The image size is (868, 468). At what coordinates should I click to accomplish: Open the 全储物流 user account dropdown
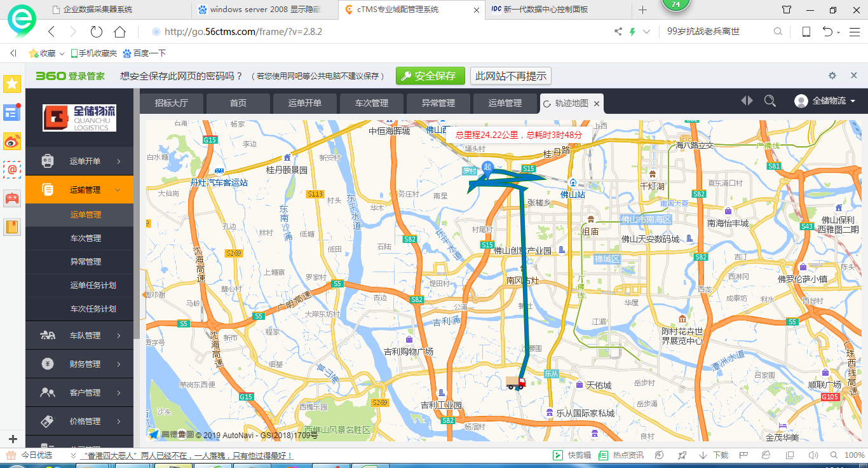click(825, 101)
